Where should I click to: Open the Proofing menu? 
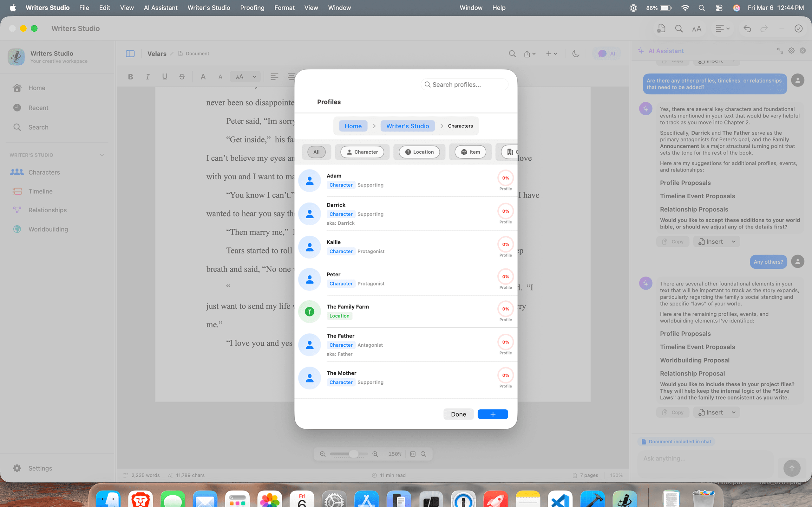[x=252, y=8]
